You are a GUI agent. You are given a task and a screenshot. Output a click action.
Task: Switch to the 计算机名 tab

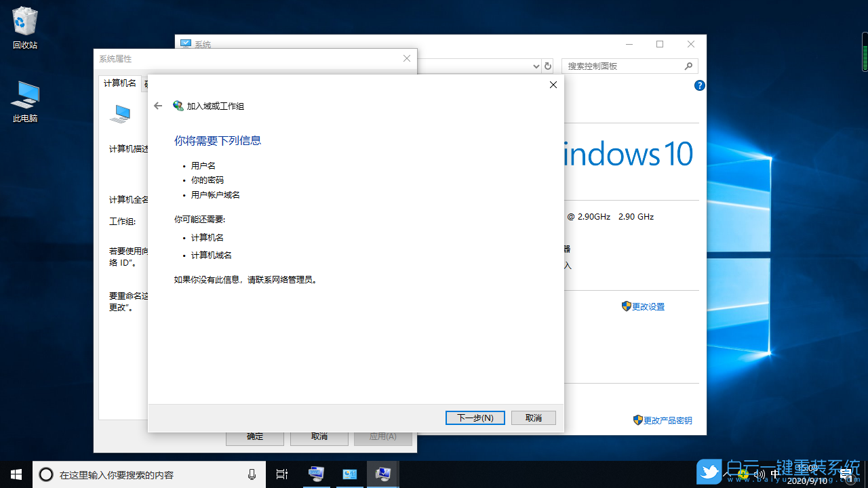coord(119,83)
